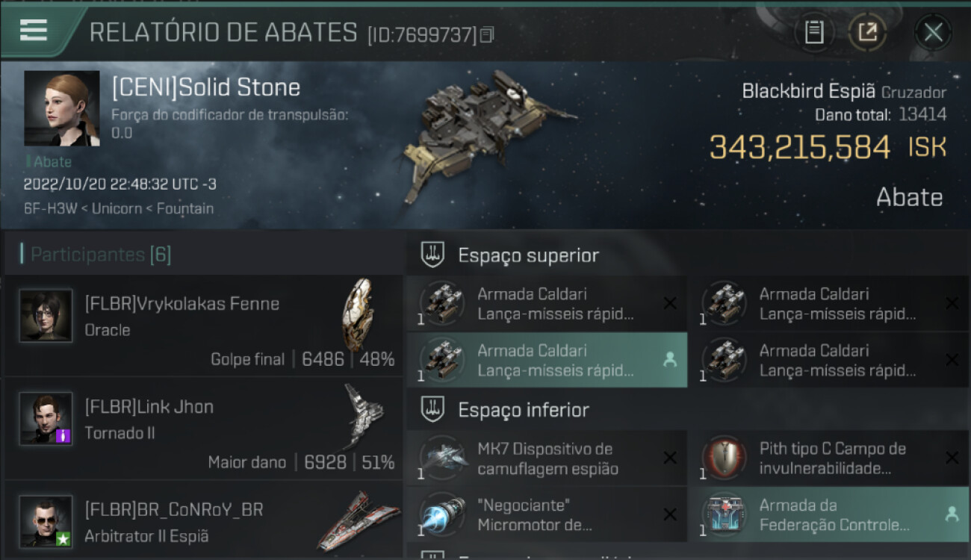The height and width of the screenshot is (560, 971).
Task: Share the kill report externally
Action: tap(867, 32)
